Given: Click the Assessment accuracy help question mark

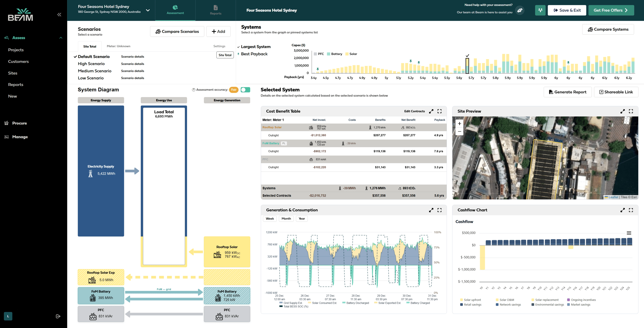Looking at the screenshot, I should click(194, 90).
